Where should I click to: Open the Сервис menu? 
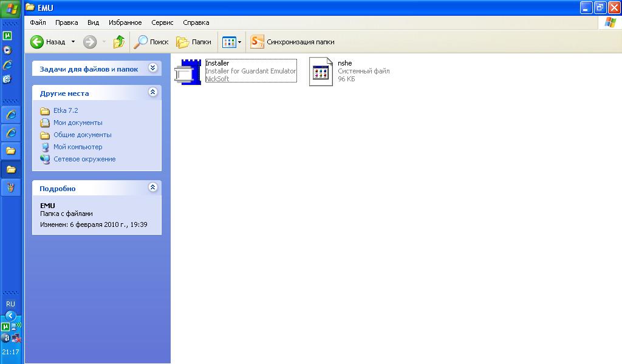tap(162, 22)
